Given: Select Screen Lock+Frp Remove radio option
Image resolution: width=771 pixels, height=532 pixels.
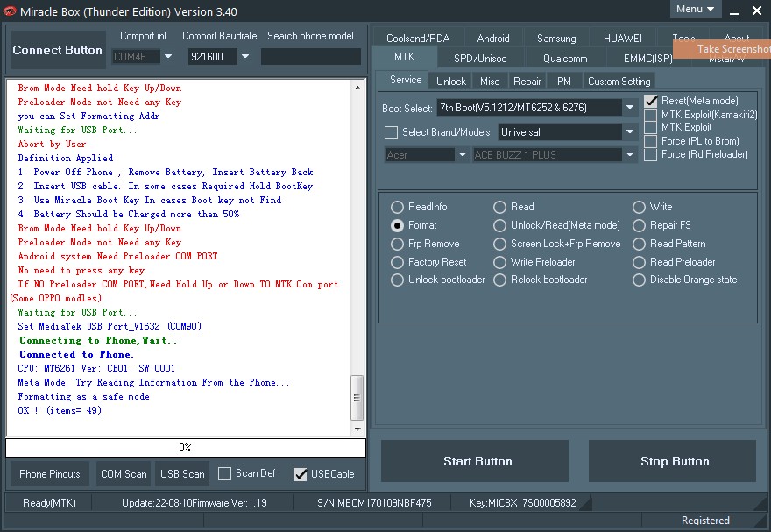Looking at the screenshot, I should [x=499, y=244].
